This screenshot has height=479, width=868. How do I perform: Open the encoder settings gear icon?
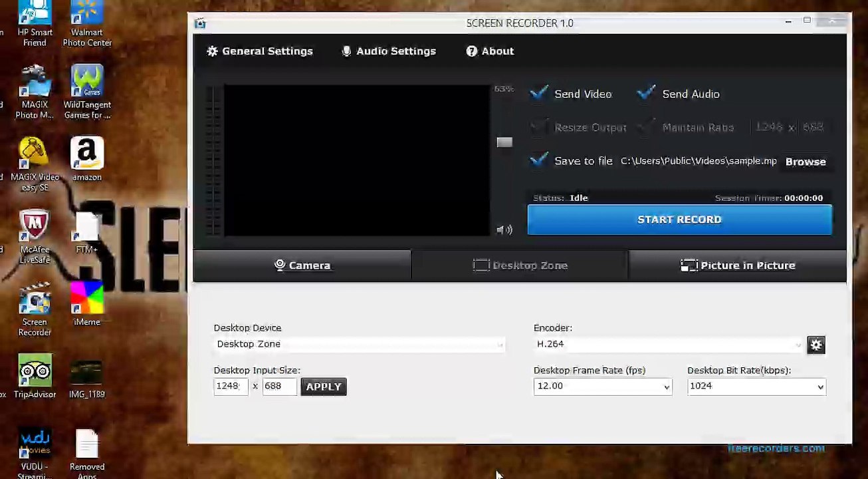coord(816,345)
